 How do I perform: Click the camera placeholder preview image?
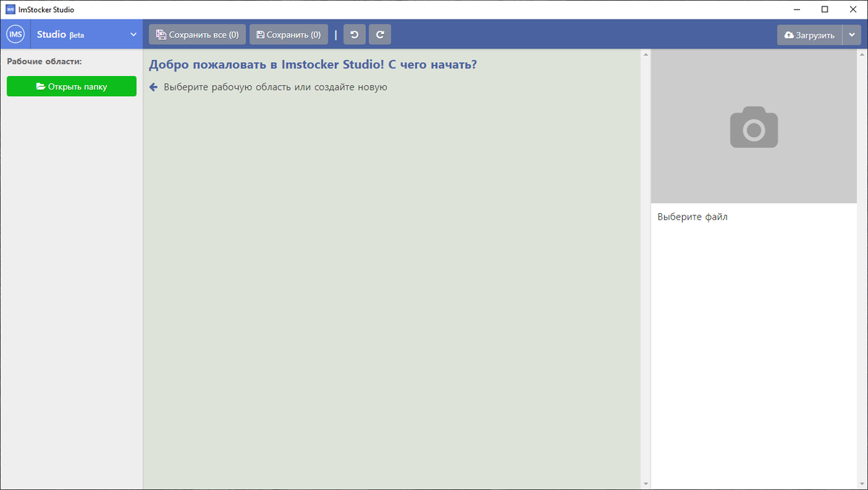coord(754,126)
